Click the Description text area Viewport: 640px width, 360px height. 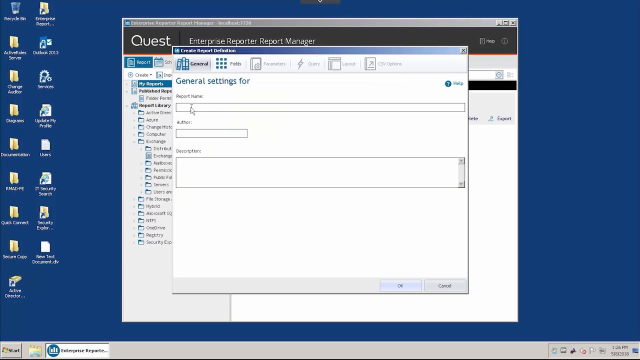click(x=317, y=173)
